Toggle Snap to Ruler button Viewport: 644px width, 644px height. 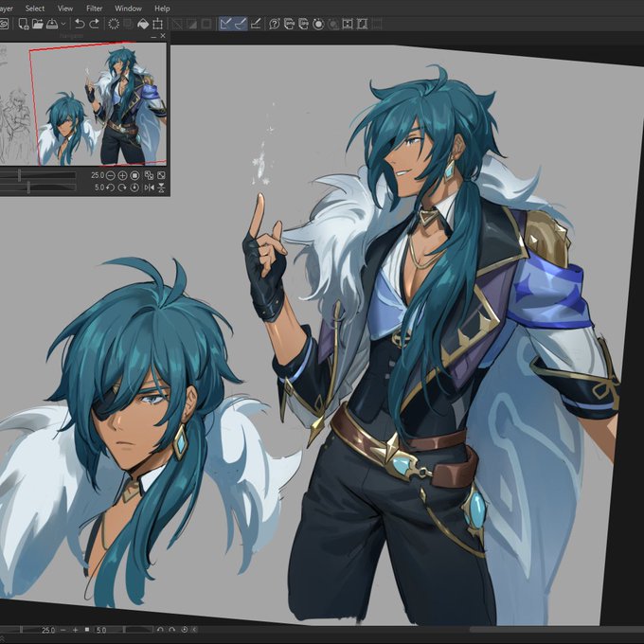tap(226, 24)
